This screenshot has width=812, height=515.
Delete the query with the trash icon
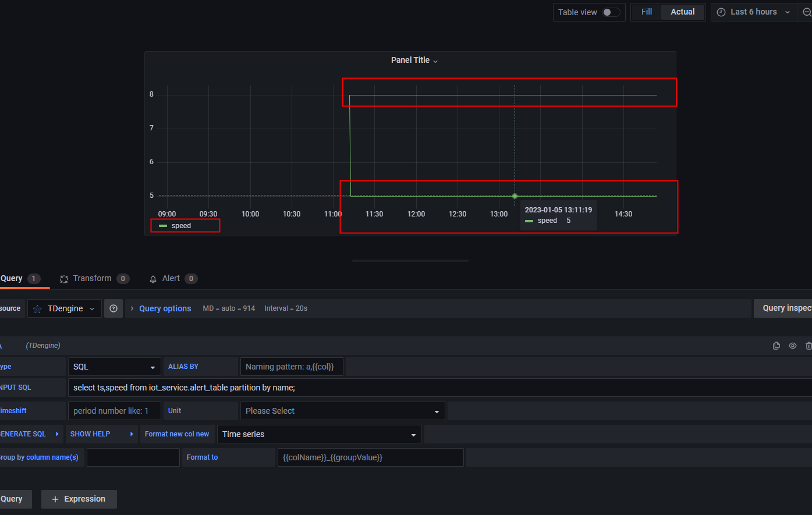[809, 345]
